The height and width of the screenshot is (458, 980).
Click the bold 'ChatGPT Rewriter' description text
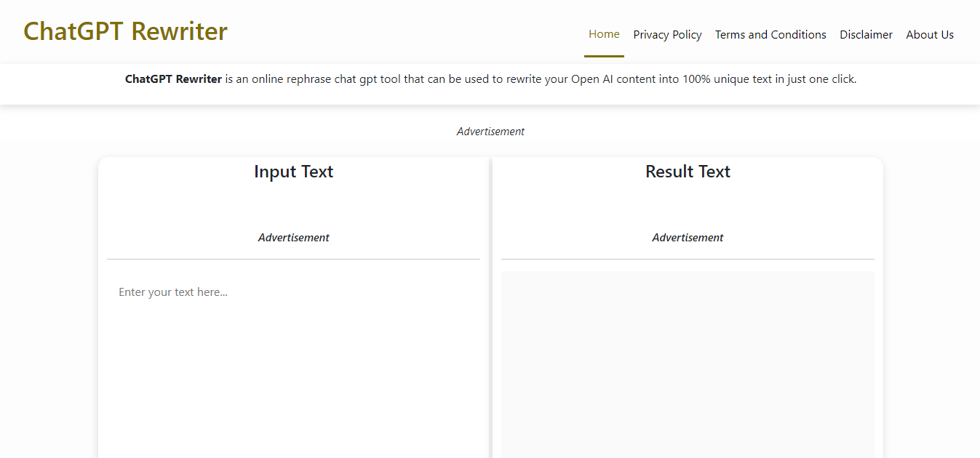tap(173, 79)
